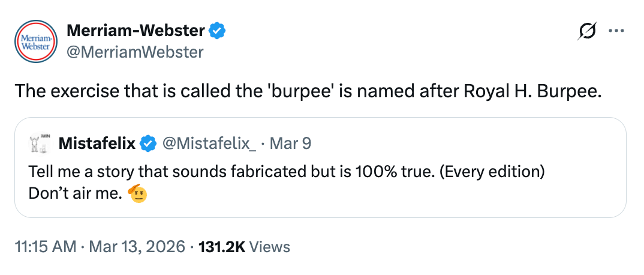Click Merriam-Webster's blue verified badge
Screen dimensions: 644x275
coord(216,30)
